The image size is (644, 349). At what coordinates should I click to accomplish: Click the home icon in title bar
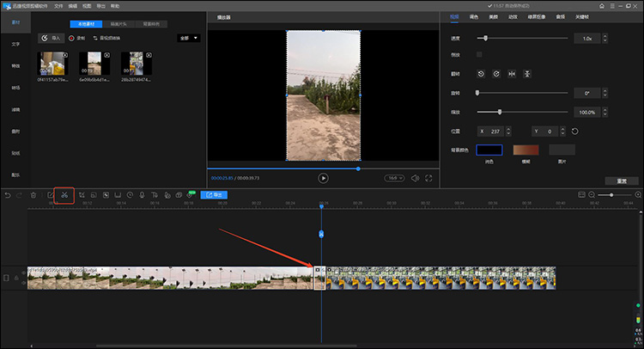pos(602,6)
